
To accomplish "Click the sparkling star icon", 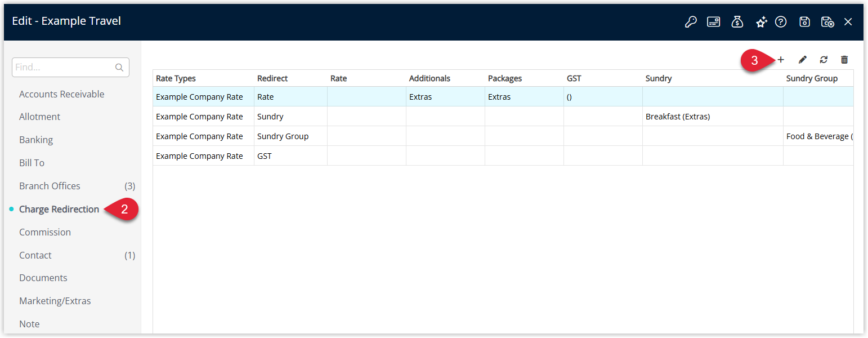I will [762, 22].
